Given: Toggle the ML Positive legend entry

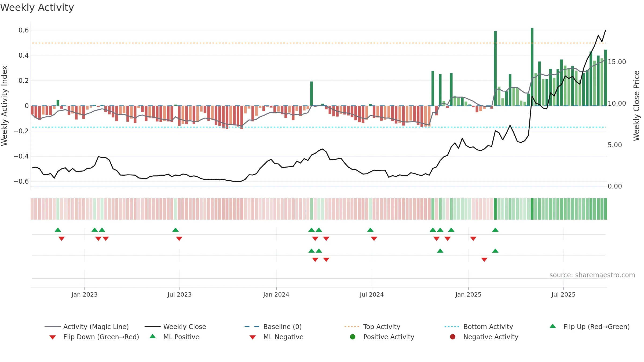Looking at the screenshot, I should (174, 337).
